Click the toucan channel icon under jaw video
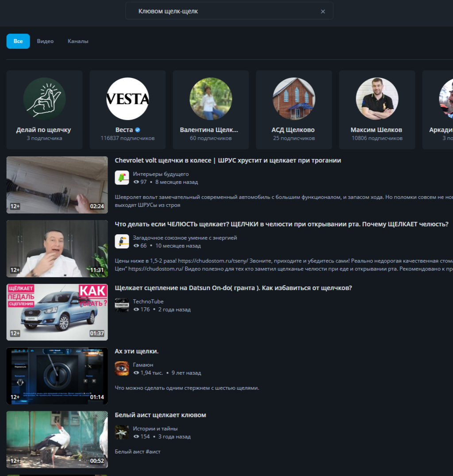Image resolution: width=453 pixels, height=476 pixels. coord(122,241)
